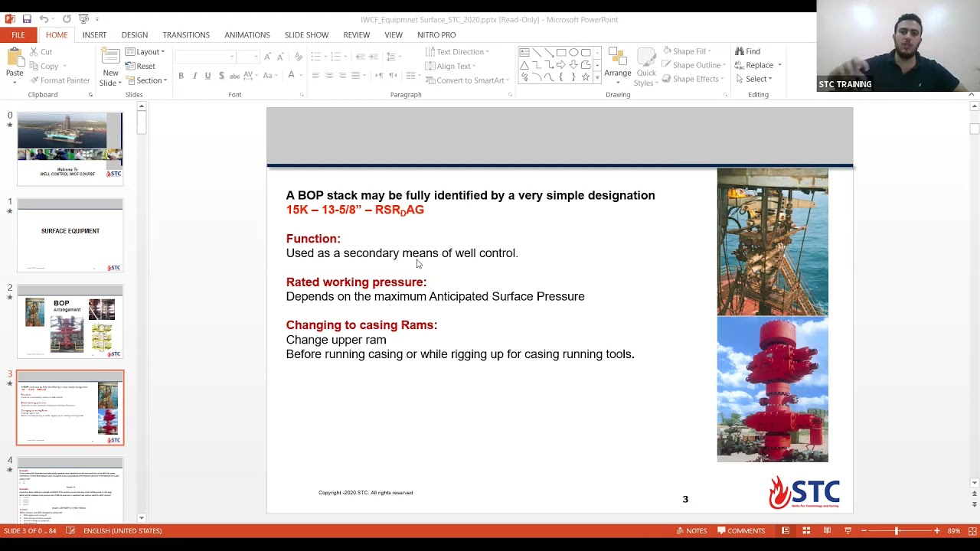Expand the Section dropdown

(x=146, y=80)
